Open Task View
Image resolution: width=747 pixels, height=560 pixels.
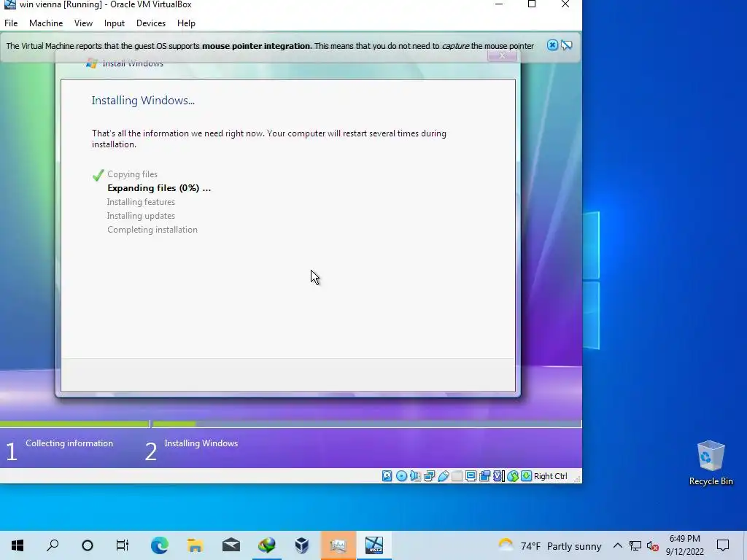click(123, 545)
